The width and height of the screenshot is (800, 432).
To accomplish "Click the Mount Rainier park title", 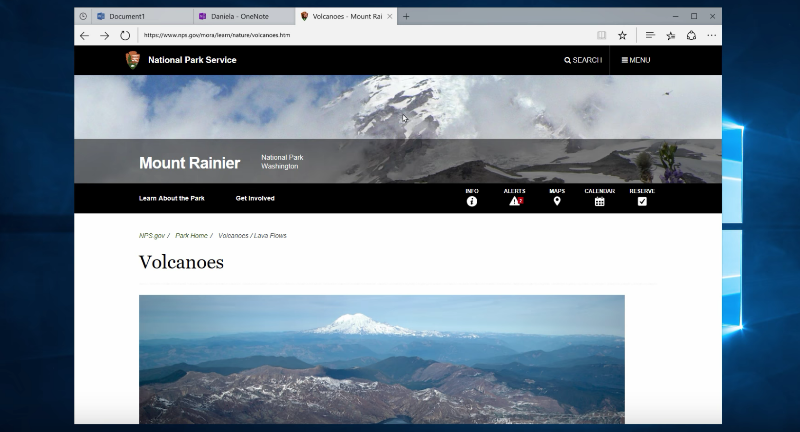I will [189, 163].
